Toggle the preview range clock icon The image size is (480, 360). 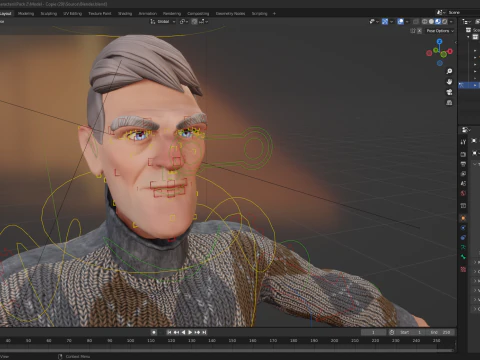(x=392, y=332)
